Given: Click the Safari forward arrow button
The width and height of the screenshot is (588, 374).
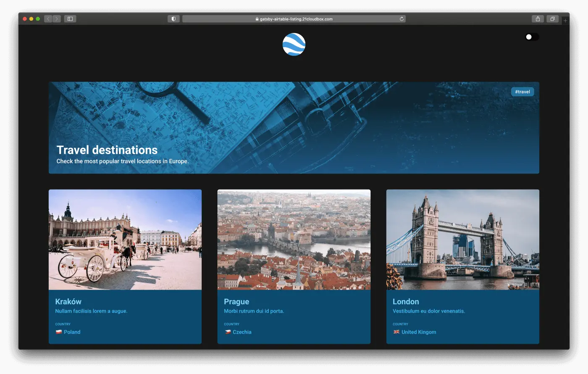Looking at the screenshot, I should tap(57, 19).
